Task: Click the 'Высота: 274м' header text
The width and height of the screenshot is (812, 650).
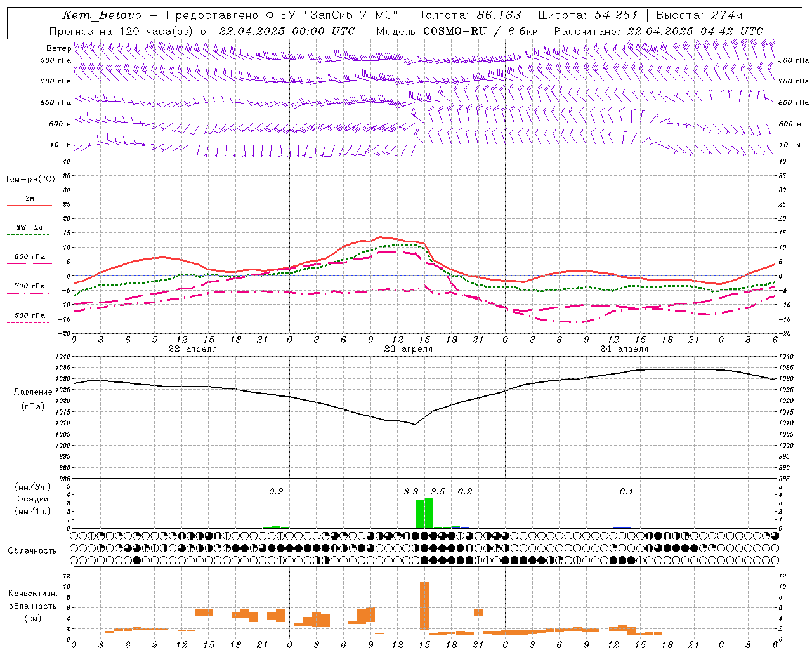Action: pos(699,15)
